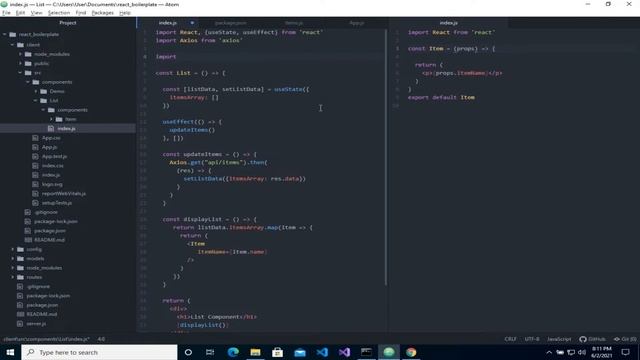Image resolution: width=640 pixels, height=360 pixels.
Task: Open Microsoft Store from the taskbar
Action: [278, 352]
